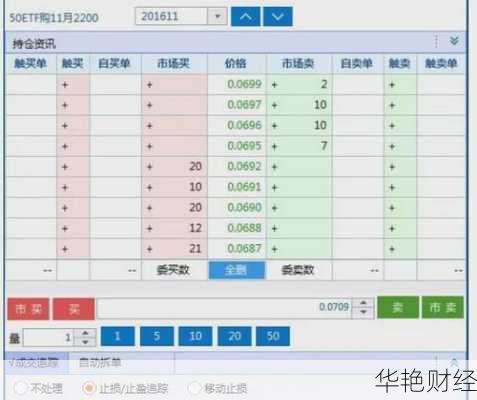Click the 市场卖 plus at price 0.0690
The width and height of the screenshot is (477, 400).
click(274, 208)
